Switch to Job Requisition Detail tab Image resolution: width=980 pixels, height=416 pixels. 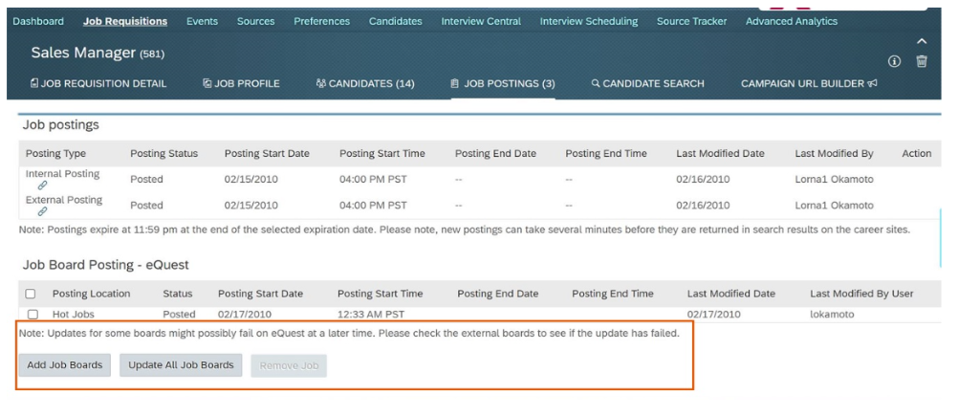(98, 83)
